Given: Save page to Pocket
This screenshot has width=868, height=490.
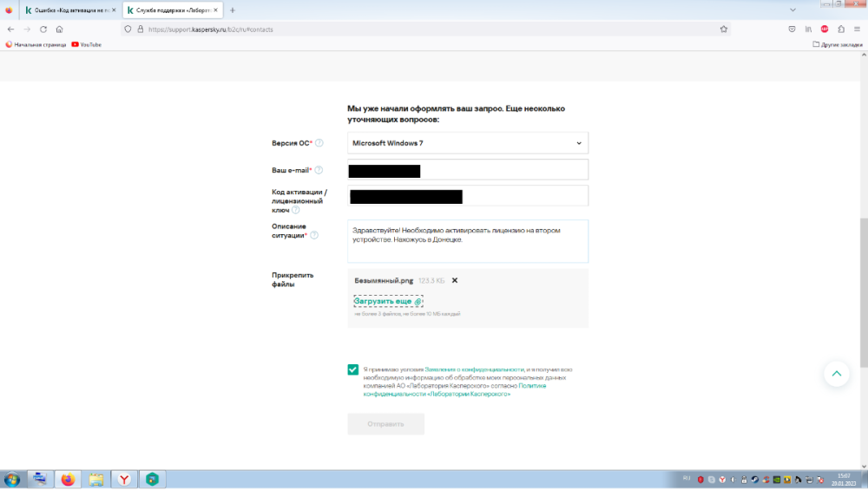Looking at the screenshot, I should (792, 29).
